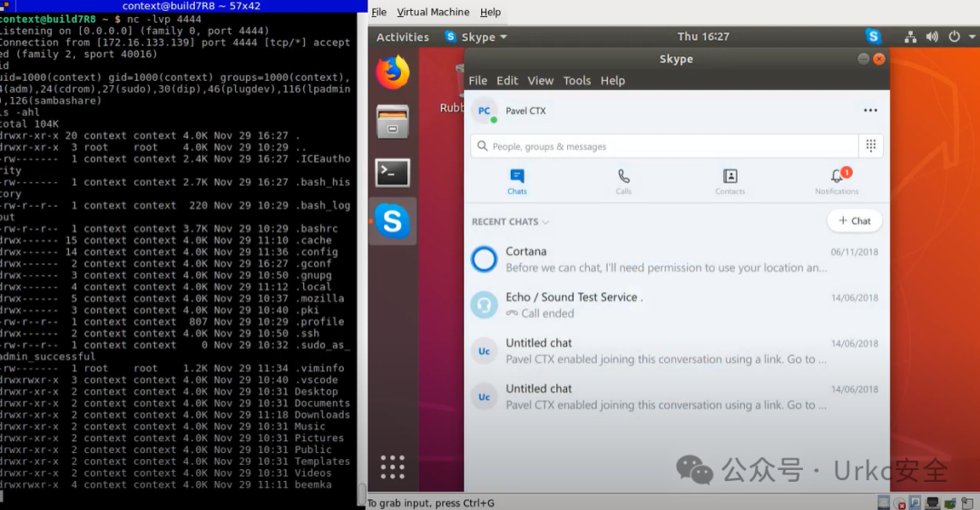The image size is (980, 510).
Task: Open the network status indicator
Action: [x=911, y=37]
